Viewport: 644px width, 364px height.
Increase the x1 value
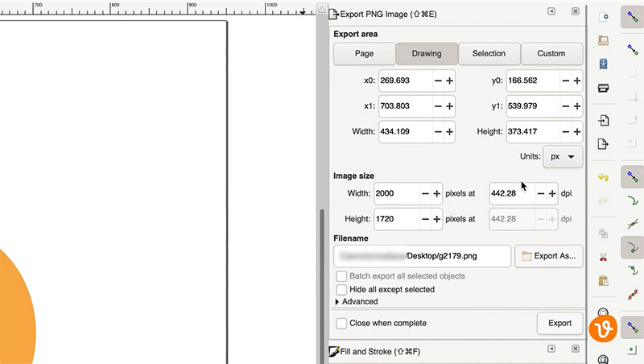[x=450, y=106]
